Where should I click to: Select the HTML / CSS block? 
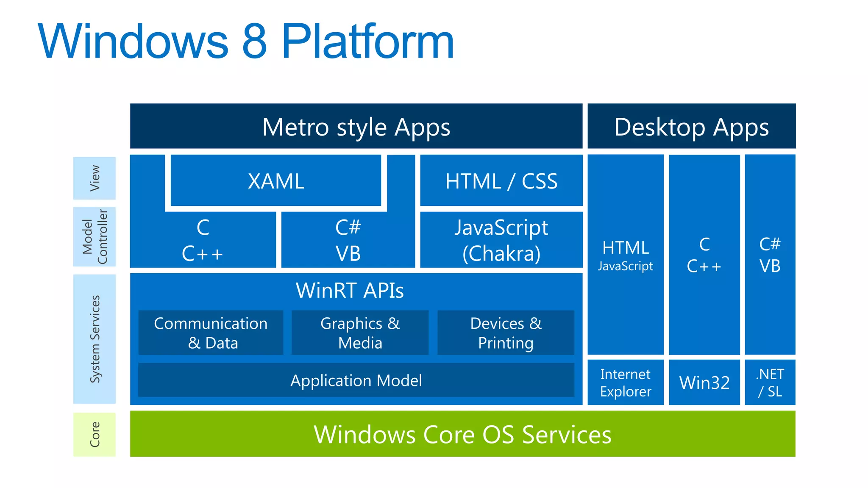pos(501,181)
